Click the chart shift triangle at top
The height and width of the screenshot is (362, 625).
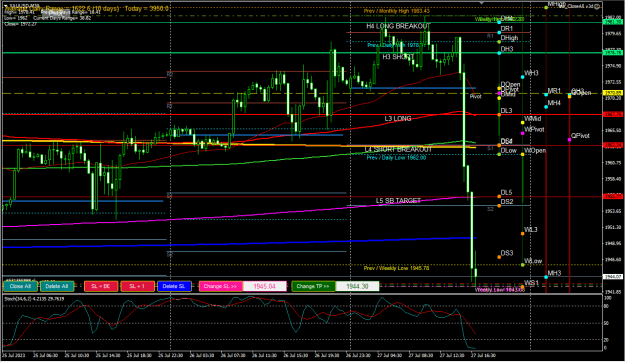[482, 3]
